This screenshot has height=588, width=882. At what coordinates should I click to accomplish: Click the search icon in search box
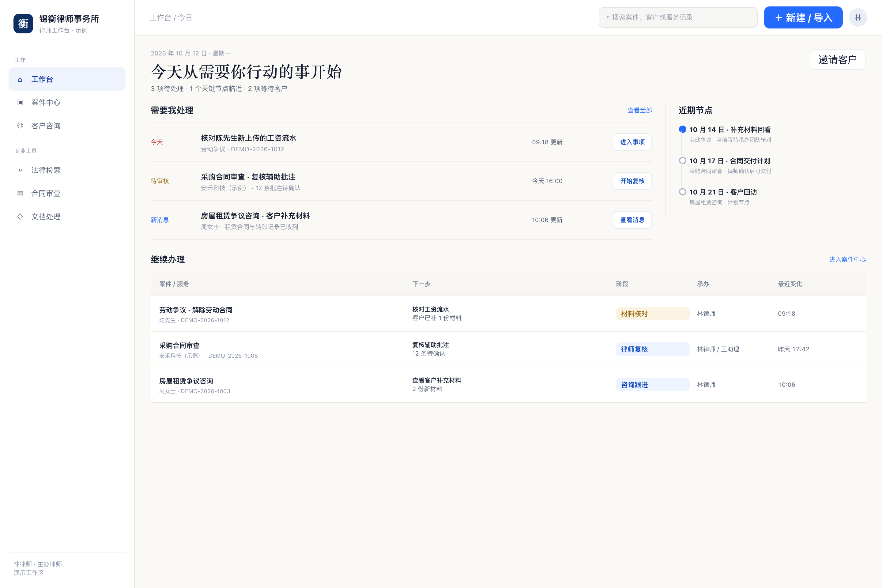608,18
